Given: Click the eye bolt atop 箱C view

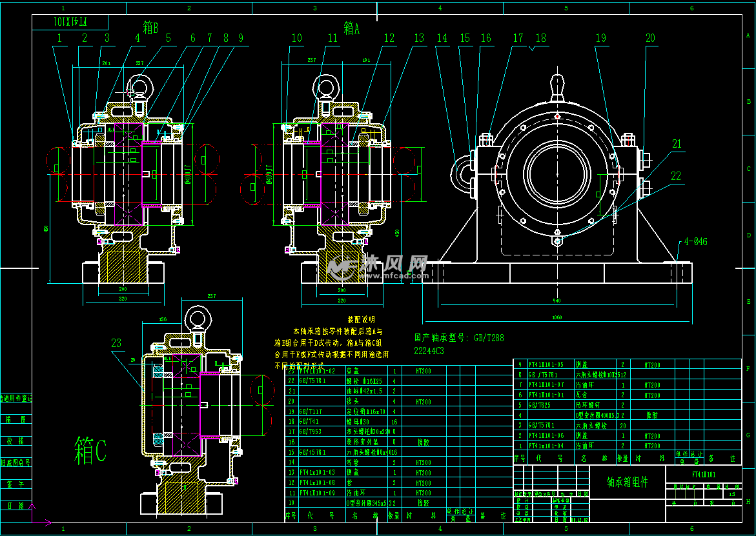Looking at the screenshot, I should [196, 319].
